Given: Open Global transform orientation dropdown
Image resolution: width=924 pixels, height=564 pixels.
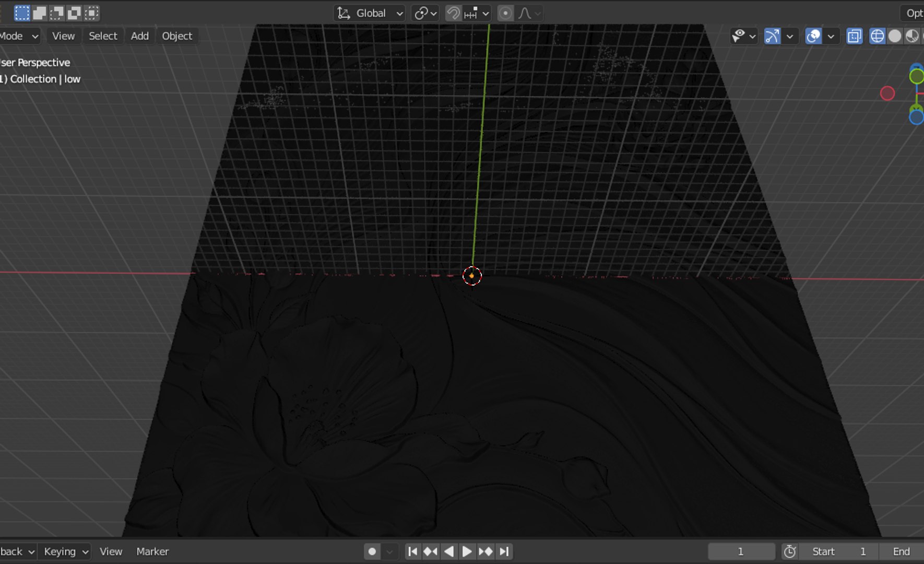Looking at the screenshot, I should click(x=370, y=13).
